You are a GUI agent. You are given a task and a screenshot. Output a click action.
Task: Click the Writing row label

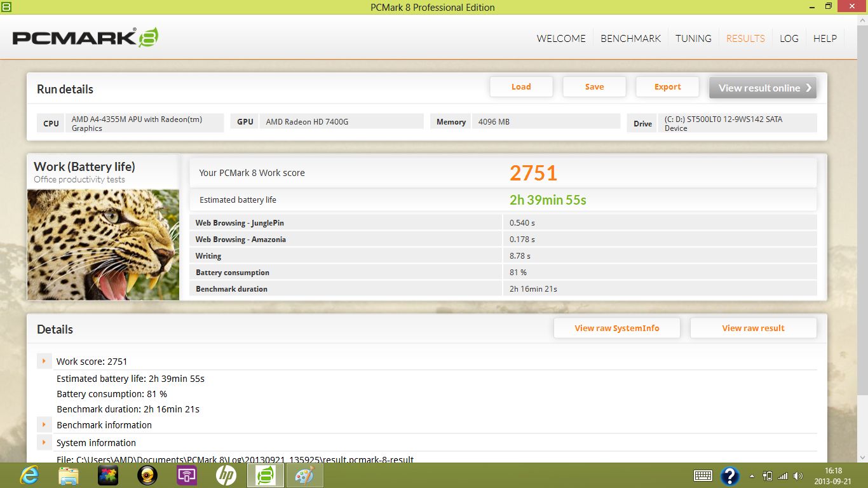click(x=208, y=256)
